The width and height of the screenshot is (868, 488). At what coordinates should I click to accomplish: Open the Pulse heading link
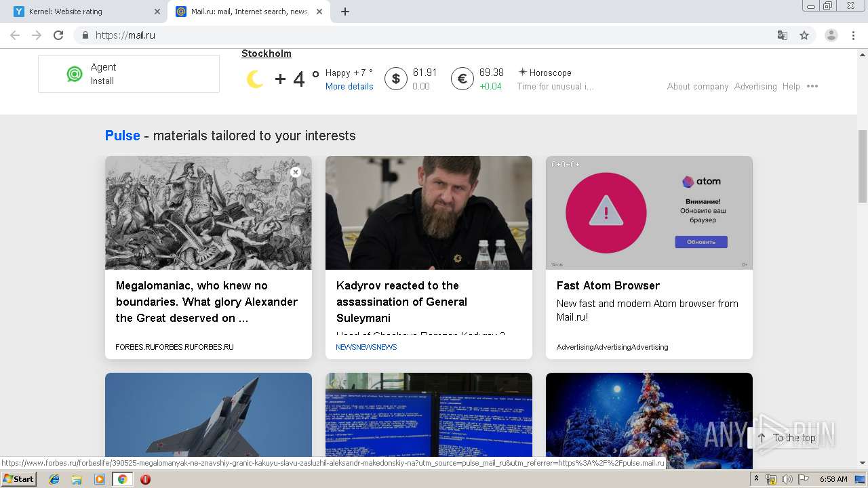[x=123, y=136]
